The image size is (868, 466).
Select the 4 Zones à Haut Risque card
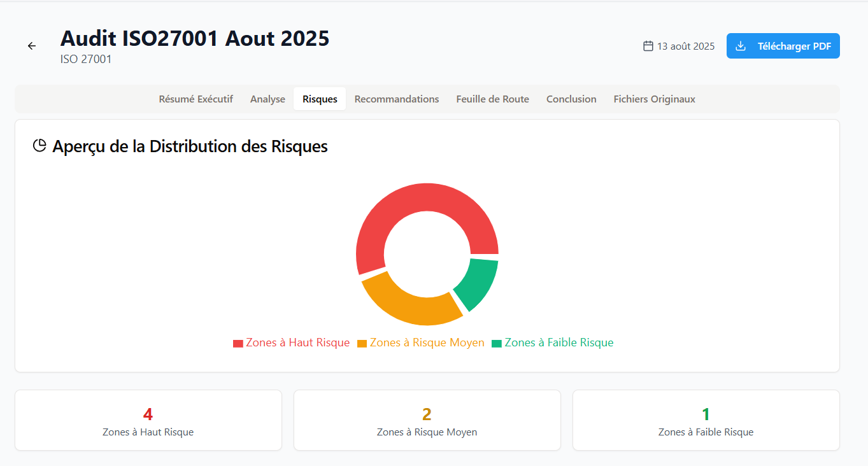click(148, 420)
